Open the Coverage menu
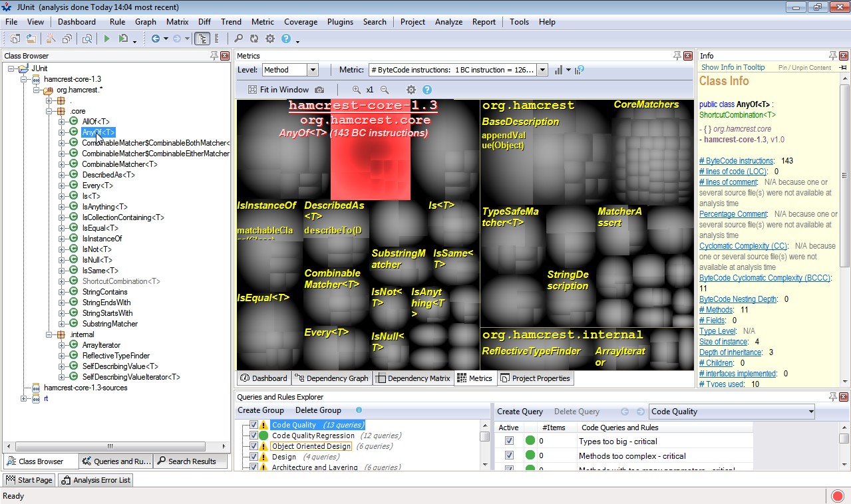Screen dimensions: 851x504 point(301,22)
